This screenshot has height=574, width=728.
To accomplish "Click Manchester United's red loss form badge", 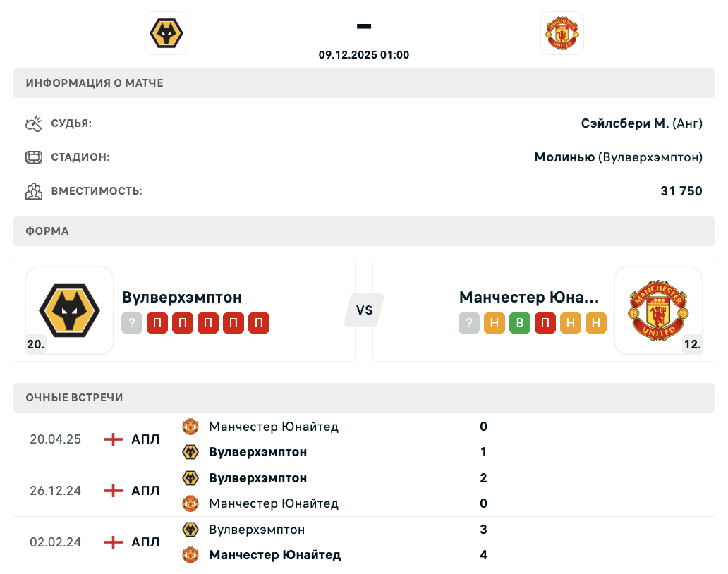I will point(545,324).
